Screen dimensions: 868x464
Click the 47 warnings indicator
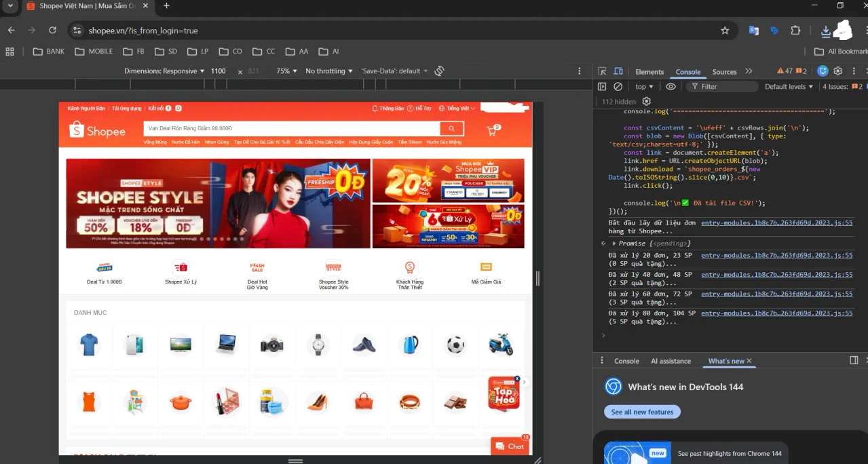785,71
